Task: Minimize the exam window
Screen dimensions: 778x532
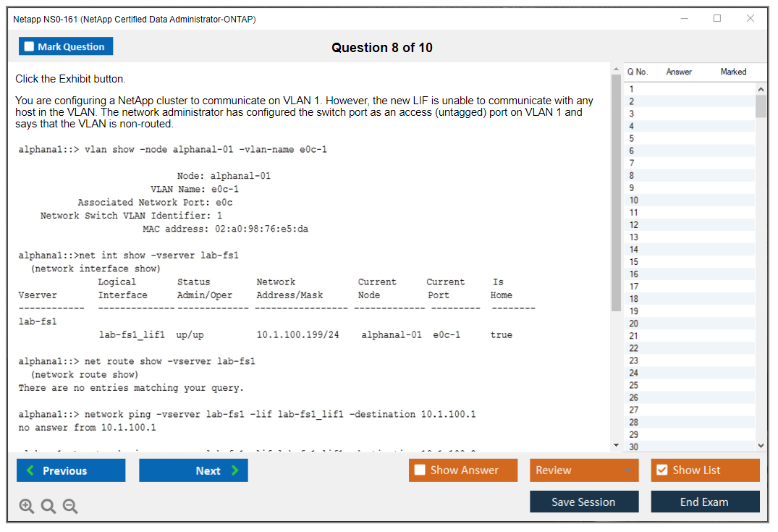Action: [x=684, y=19]
